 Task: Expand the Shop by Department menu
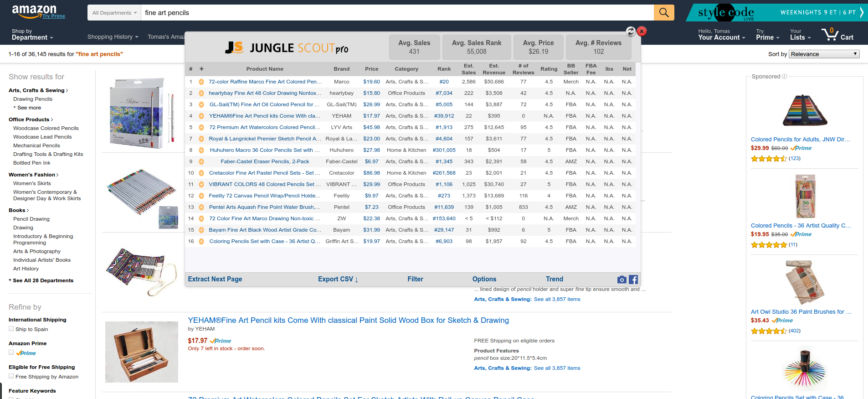point(32,35)
